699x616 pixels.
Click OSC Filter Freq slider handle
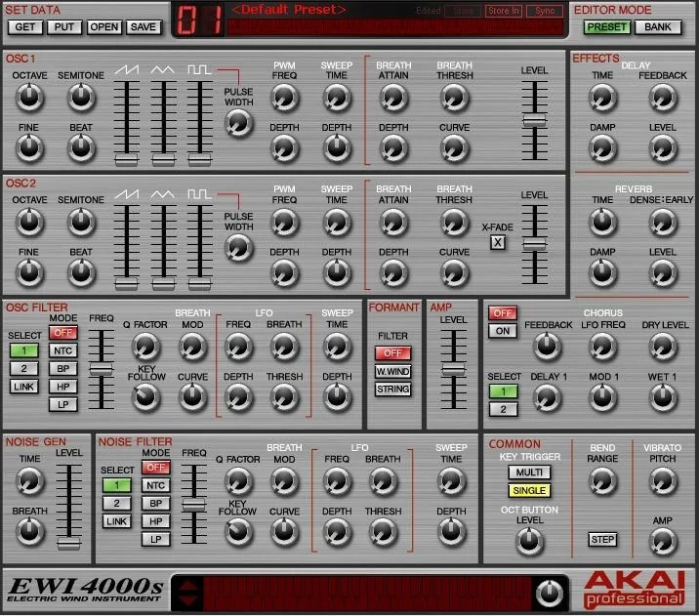(x=102, y=369)
